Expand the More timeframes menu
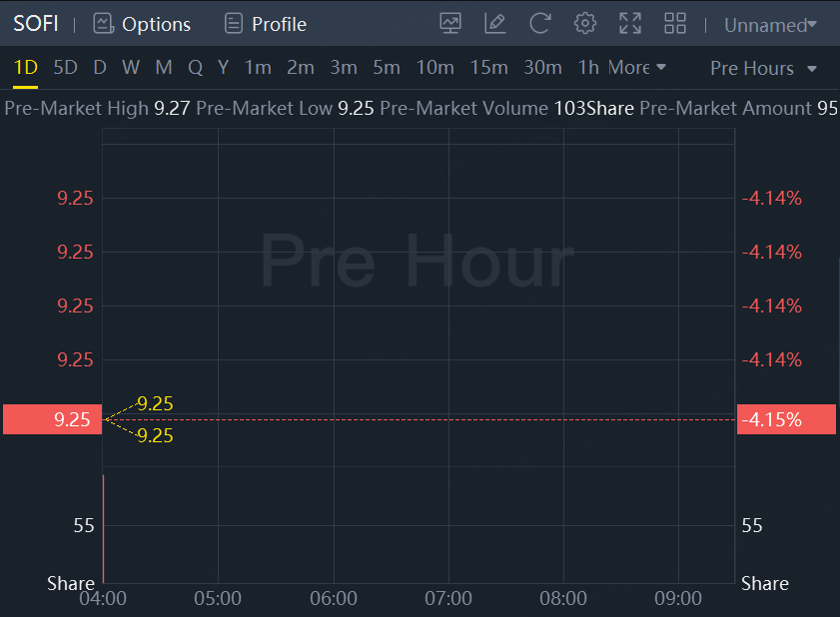The height and width of the screenshot is (617, 840). pyautogui.click(x=636, y=68)
